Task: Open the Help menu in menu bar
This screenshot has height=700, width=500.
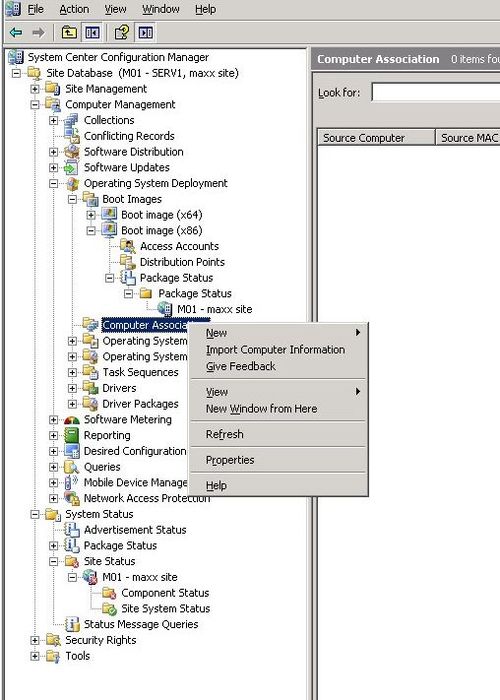Action: click(x=205, y=9)
